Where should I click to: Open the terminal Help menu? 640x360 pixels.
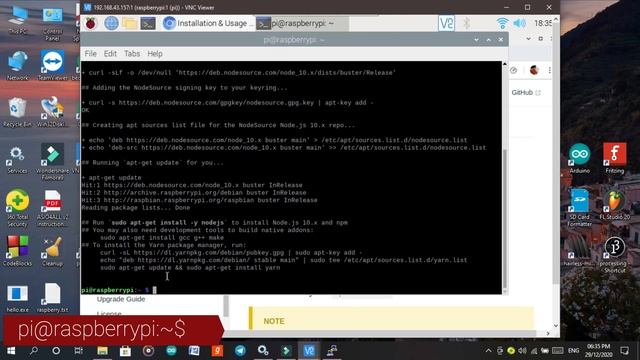[x=155, y=53]
